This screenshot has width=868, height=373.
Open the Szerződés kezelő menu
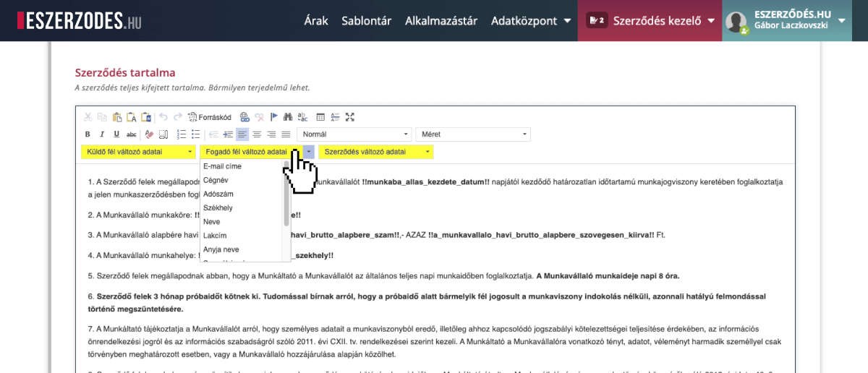pos(650,20)
